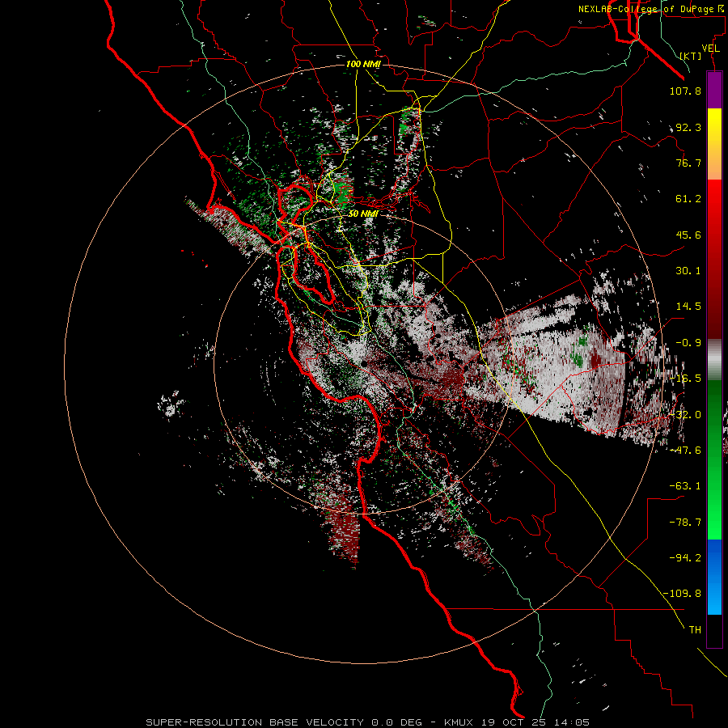Pick the dark blue segment of velocity scale
The width and height of the screenshot is (728, 728).
click(714, 557)
